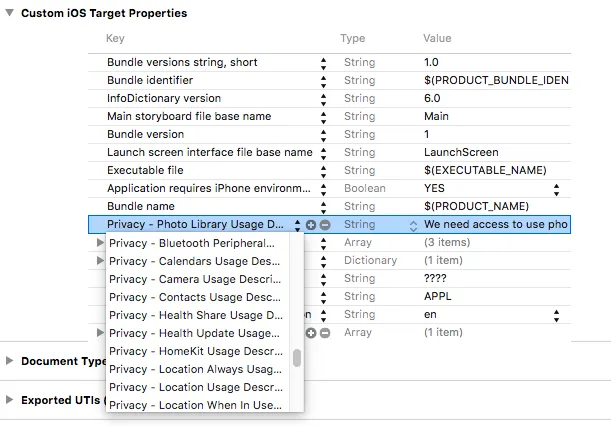
Task: Add a new row with plus icon on Privacy row
Action: (x=311, y=225)
